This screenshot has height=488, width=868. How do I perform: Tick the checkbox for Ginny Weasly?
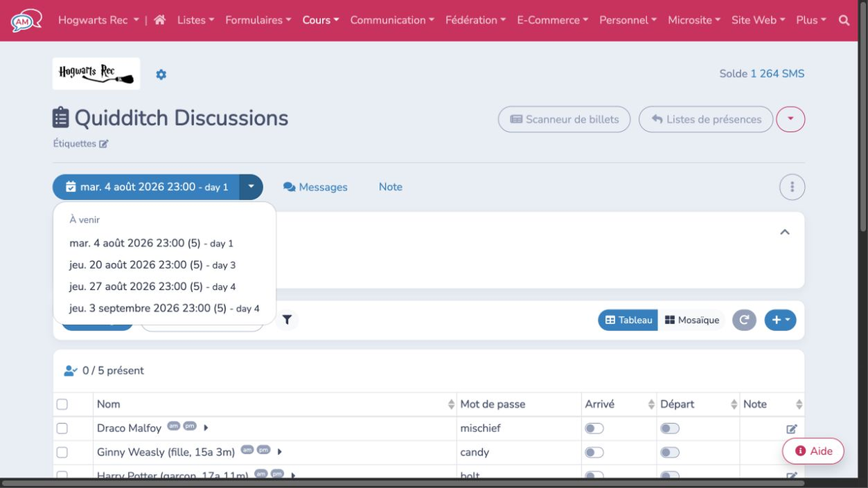[62, 452]
